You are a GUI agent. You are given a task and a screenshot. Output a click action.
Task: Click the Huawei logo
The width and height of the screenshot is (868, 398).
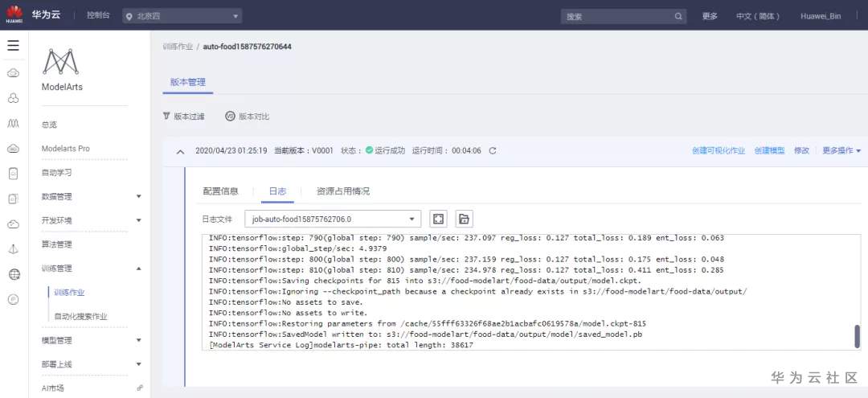pos(14,15)
